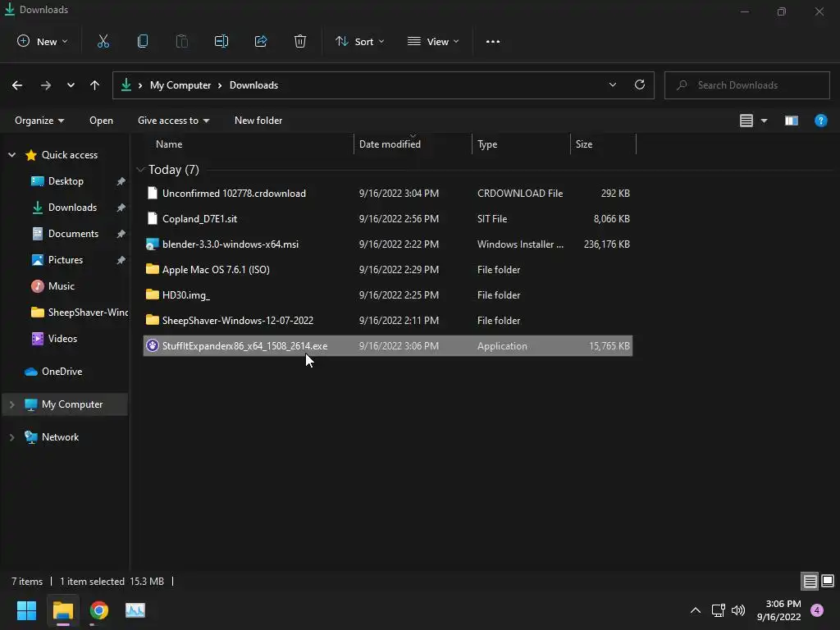Click the Rename icon in toolbar

[x=221, y=41]
